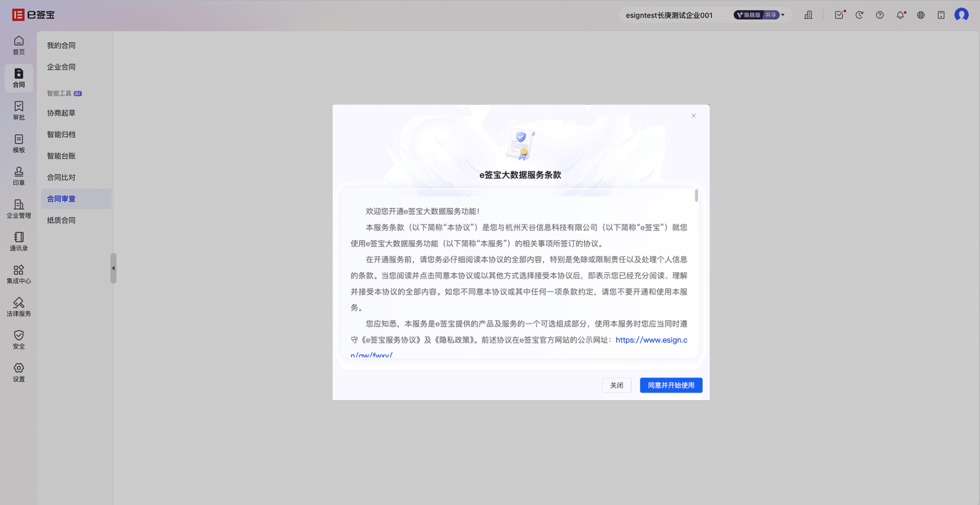Click the globe language icon
The width and height of the screenshot is (980, 505).
(921, 15)
